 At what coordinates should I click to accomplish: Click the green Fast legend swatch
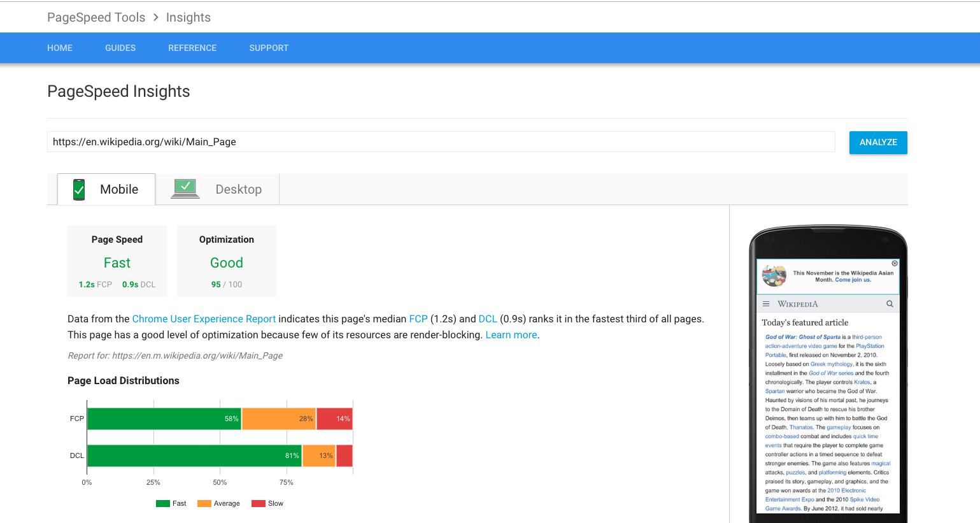[163, 503]
